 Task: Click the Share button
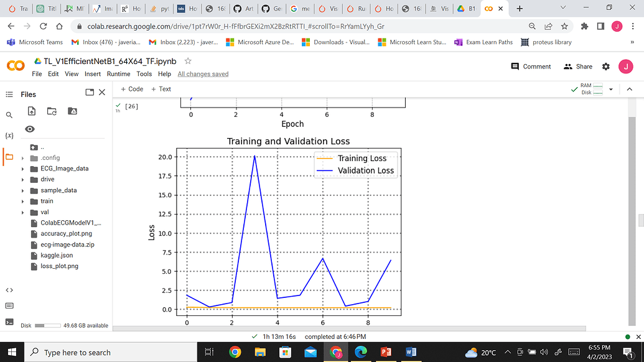[x=578, y=67]
